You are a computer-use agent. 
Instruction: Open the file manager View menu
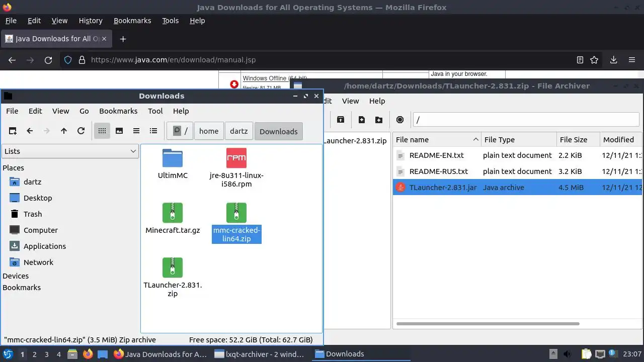61,111
